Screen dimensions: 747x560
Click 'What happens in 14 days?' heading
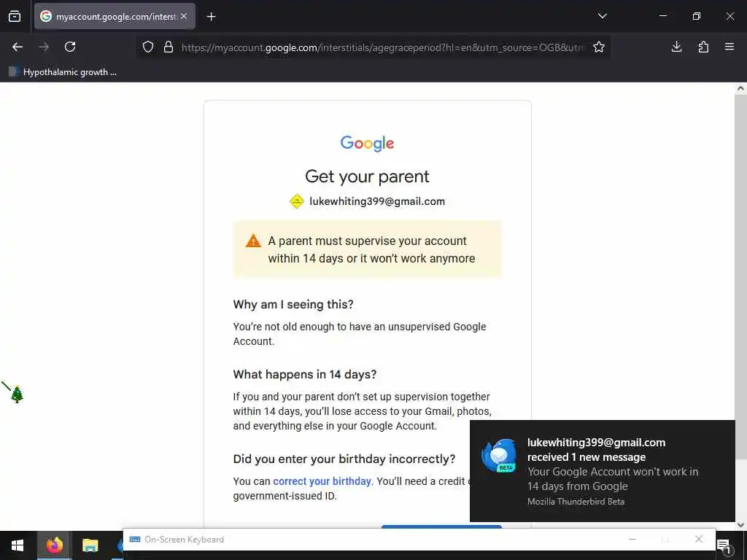click(x=305, y=374)
